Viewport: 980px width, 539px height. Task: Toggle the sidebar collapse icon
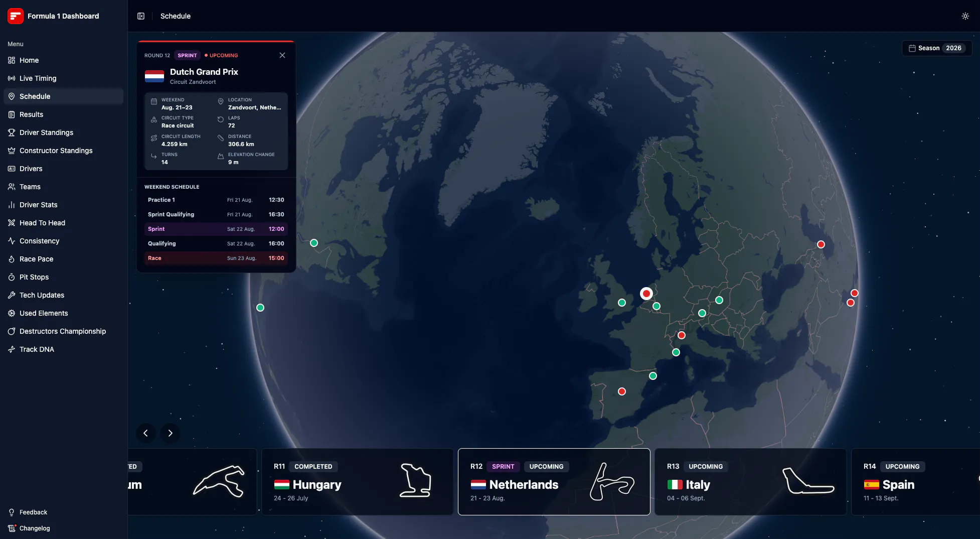(141, 16)
